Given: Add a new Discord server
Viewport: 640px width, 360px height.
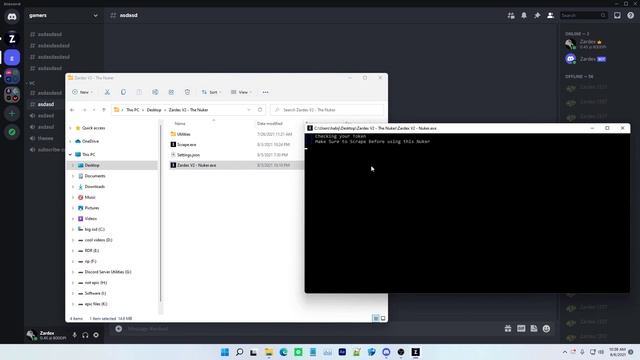Looking at the screenshot, I should (12, 113).
